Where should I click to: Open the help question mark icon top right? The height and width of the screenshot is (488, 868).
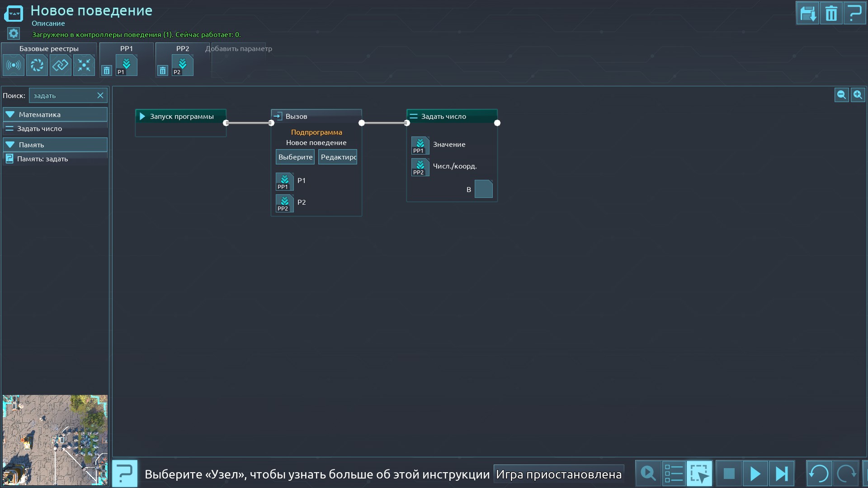854,14
